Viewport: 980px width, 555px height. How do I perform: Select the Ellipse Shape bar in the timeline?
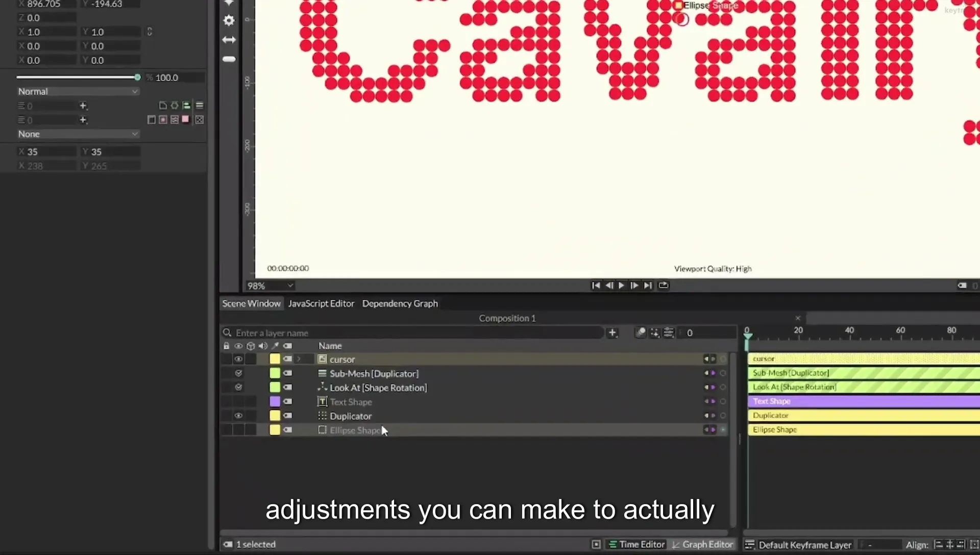tap(864, 430)
